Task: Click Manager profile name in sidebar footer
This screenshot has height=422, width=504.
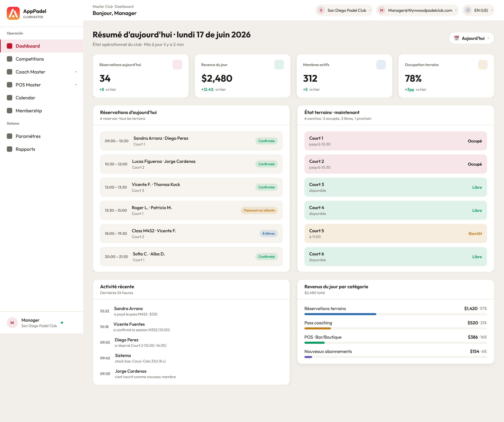Action: tap(30, 320)
